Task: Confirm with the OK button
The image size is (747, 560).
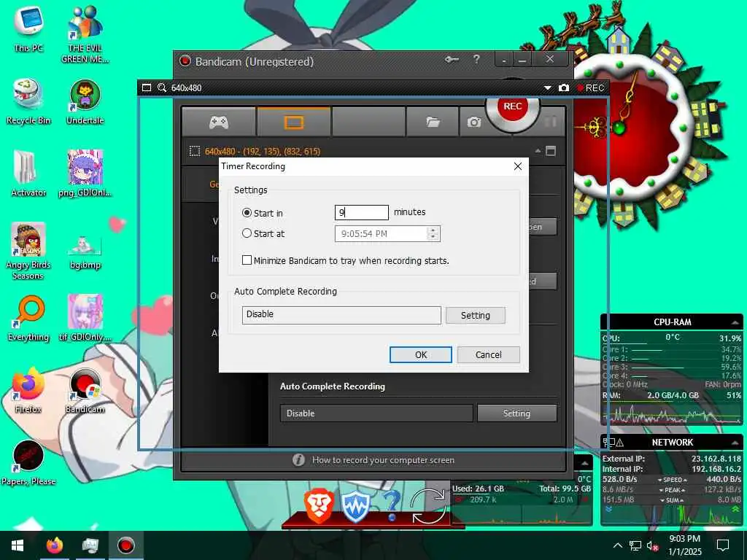Action: [x=421, y=355]
